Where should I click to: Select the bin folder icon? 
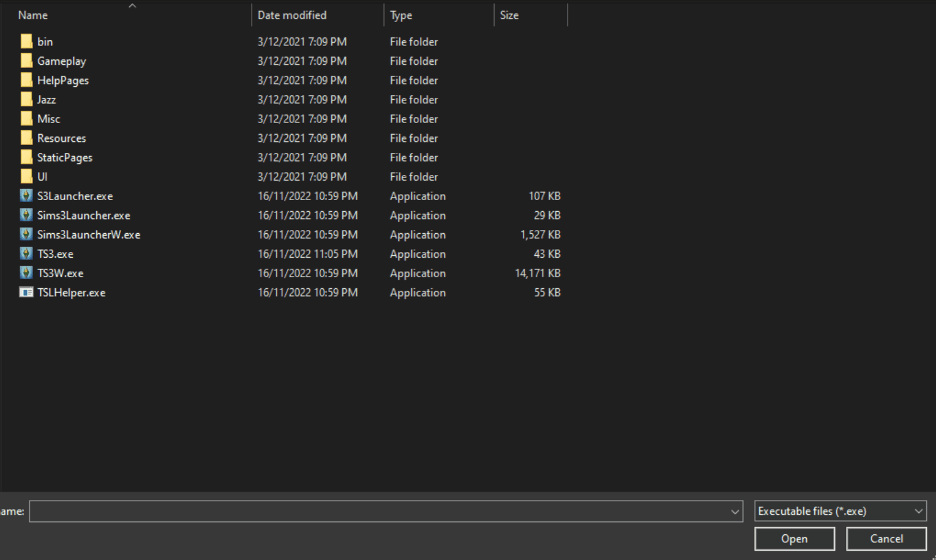pyautogui.click(x=26, y=42)
